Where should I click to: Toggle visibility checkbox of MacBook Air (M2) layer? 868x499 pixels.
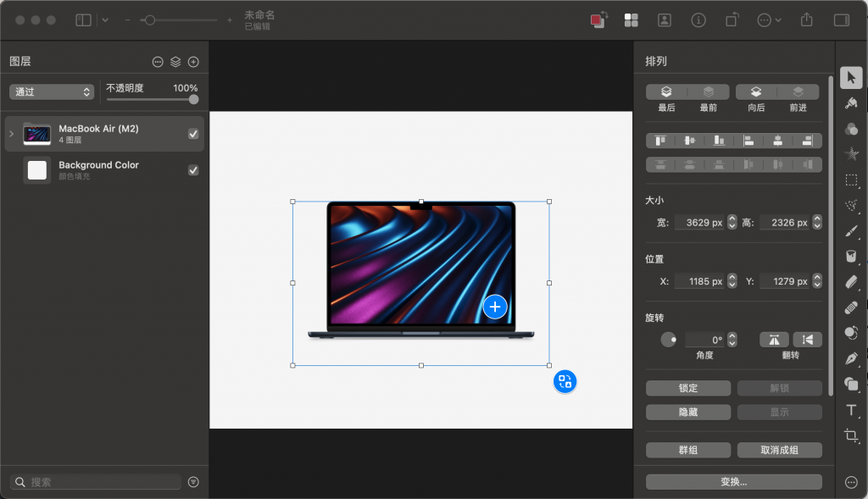click(193, 133)
